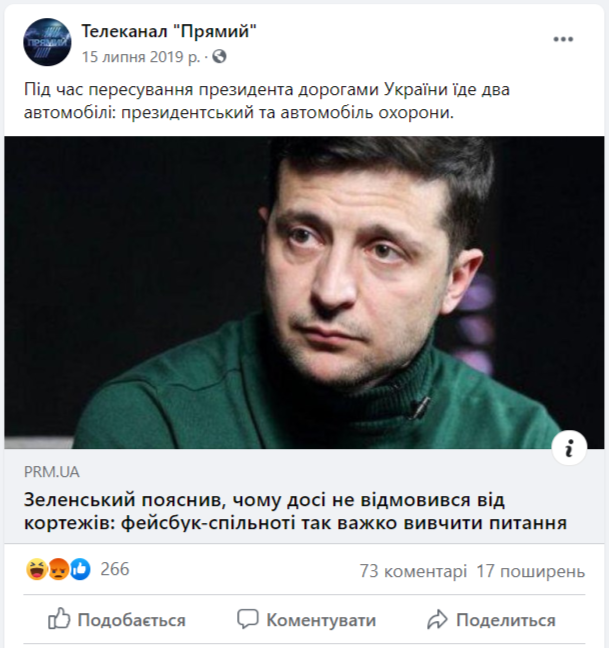This screenshot has width=609, height=648.
Task: Open the article headline about Зеленський
Action: [295, 512]
